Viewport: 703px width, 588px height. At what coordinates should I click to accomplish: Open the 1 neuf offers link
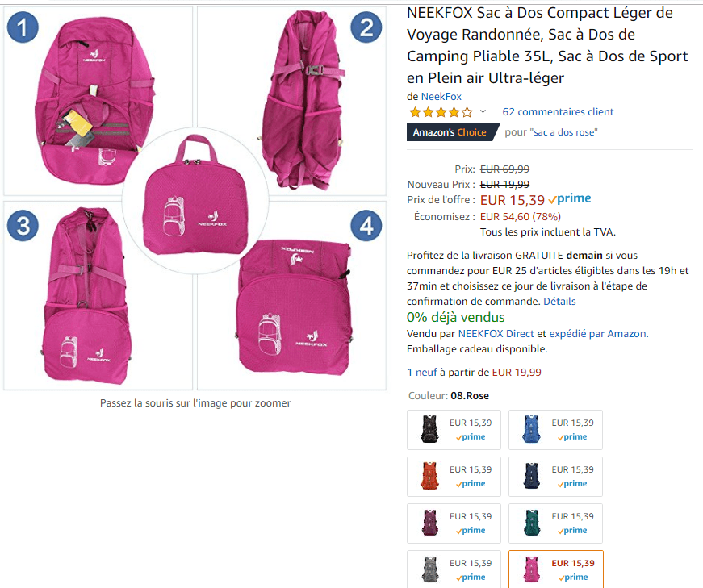422,372
